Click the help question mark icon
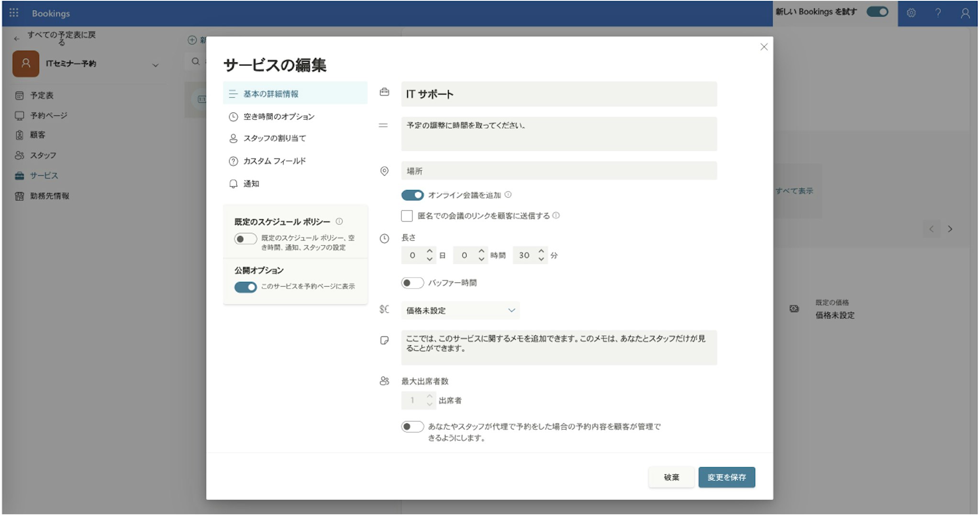 (938, 13)
